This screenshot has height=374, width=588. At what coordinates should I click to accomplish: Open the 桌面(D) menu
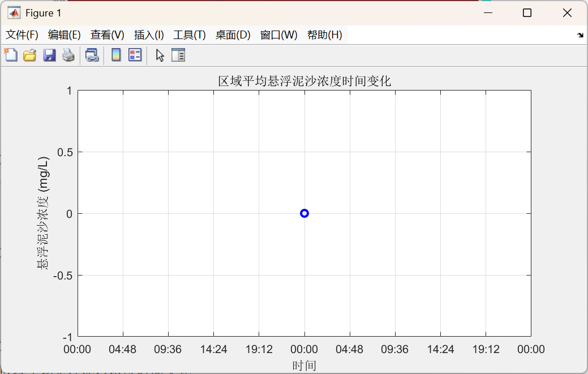click(232, 35)
